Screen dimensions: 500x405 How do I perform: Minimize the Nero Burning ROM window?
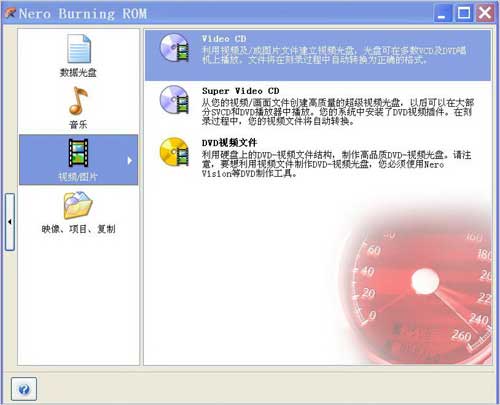[442, 14]
